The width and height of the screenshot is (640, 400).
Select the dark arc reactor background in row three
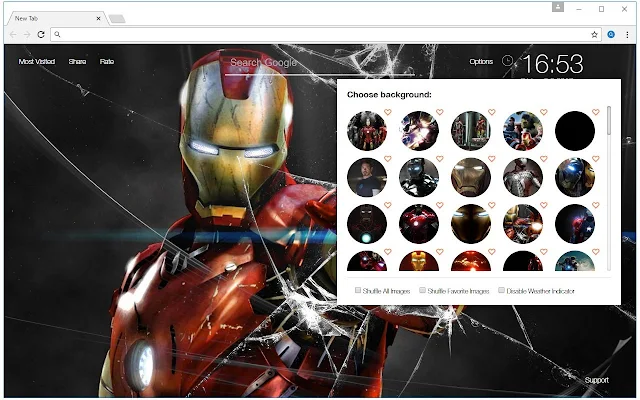pyautogui.click(x=367, y=224)
